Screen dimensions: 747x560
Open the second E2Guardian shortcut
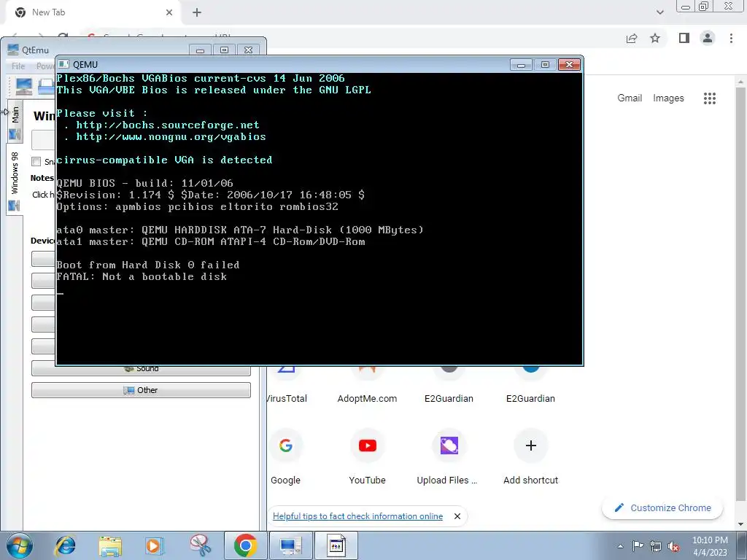[531, 386]
